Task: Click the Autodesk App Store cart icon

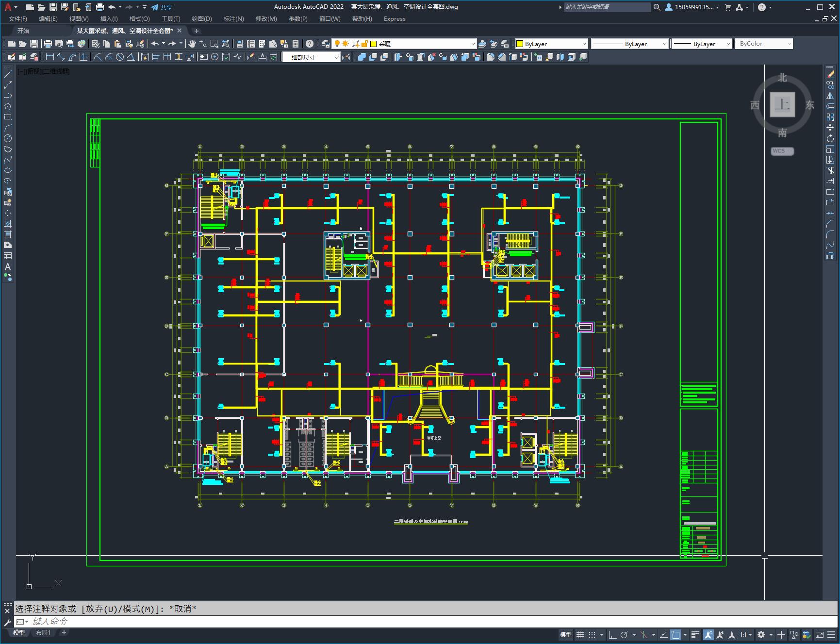Action: click(x=727, y=7)
